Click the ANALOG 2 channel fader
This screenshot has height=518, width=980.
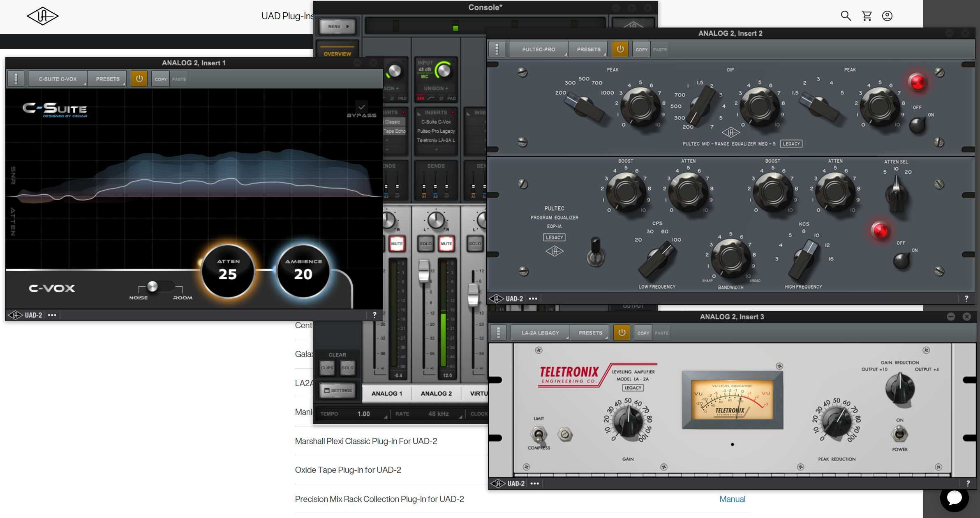pyautogui.click(x=423, y=271)
